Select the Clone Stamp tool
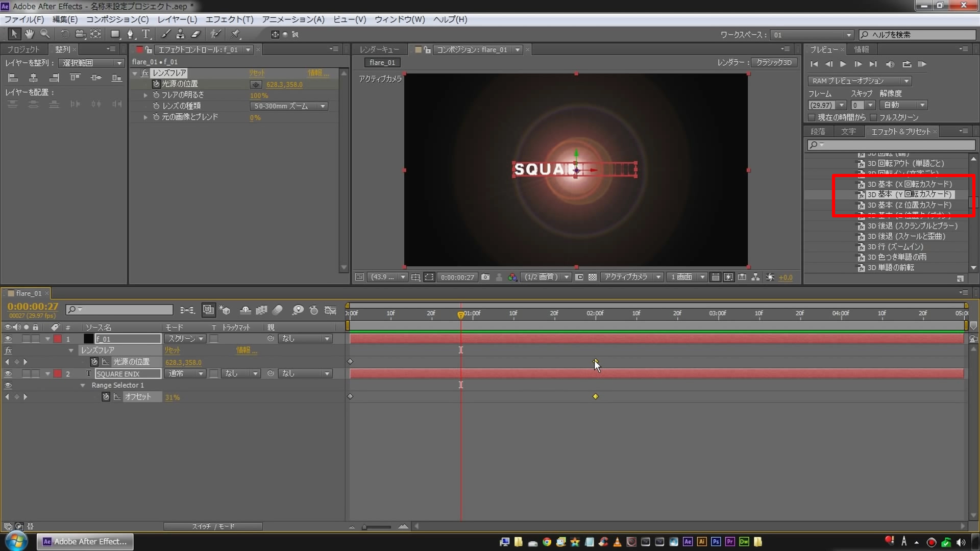The height and width of the screenshot is (551, 980). pyautogui.click(x=180, y=34)
